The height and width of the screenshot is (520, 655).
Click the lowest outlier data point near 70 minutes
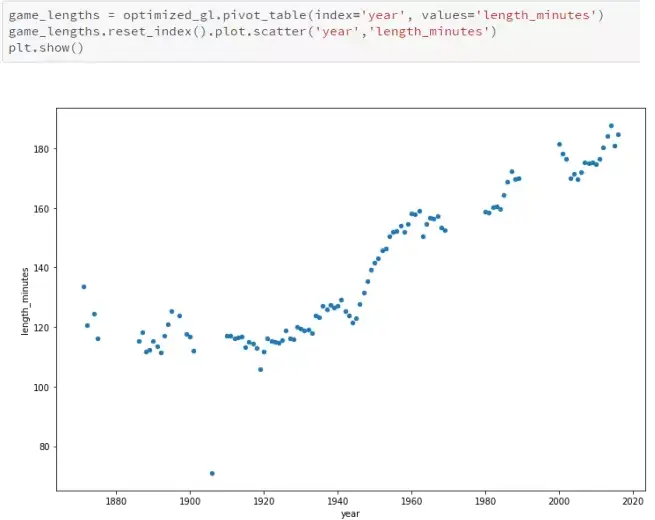point(212,473)
